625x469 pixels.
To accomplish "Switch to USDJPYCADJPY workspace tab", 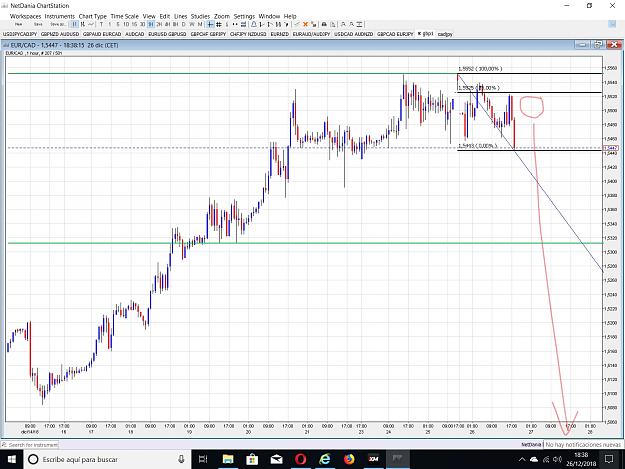I will (x=20, y=34).
